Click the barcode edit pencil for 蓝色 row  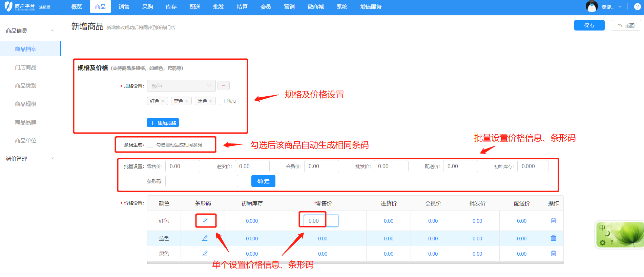[x=205, y=238]
